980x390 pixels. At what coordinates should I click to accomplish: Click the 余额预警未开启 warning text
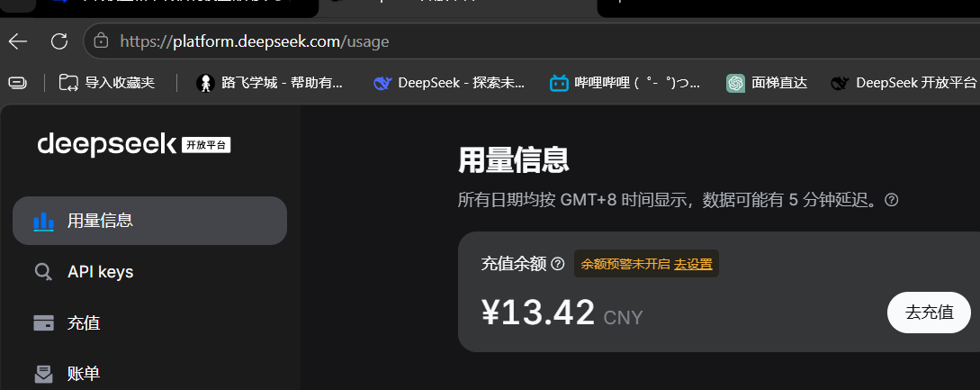pos(625,264)
